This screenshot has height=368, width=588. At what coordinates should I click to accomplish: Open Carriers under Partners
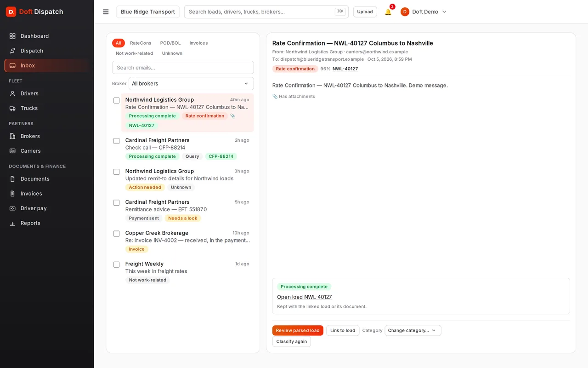pyautogui.click(x=47, y=151)
